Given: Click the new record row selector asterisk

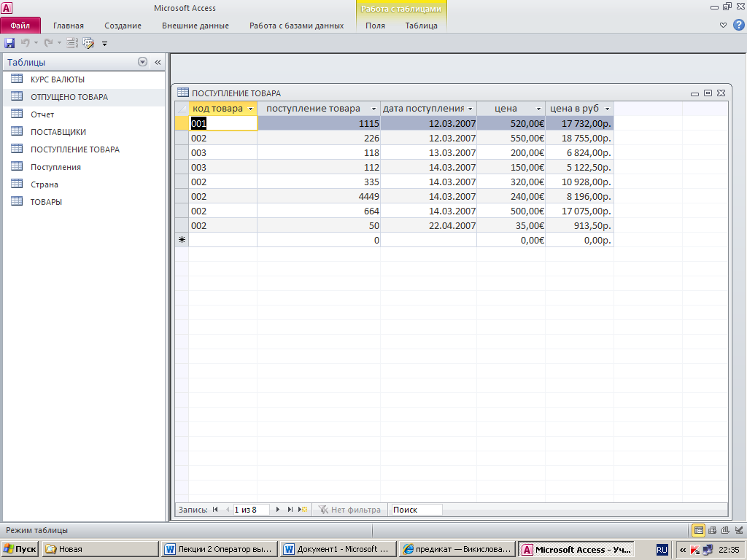Looking at the screenshot, I should [182, 240].
